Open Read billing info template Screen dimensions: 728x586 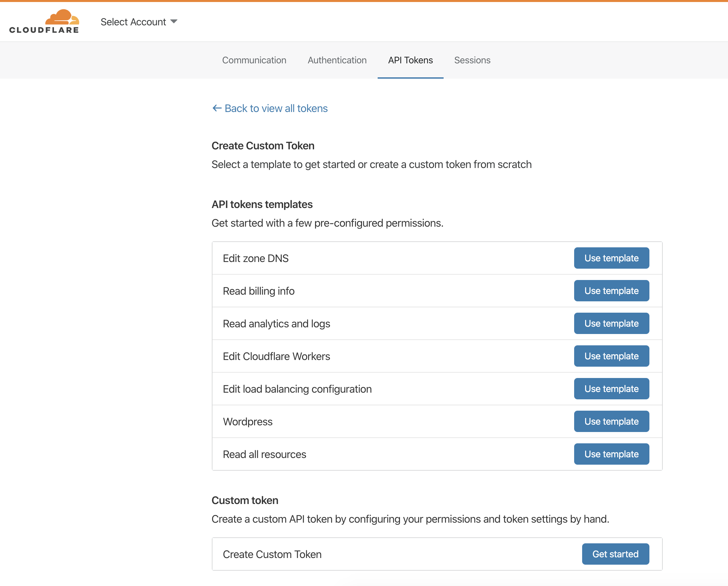tap(611, 291)
